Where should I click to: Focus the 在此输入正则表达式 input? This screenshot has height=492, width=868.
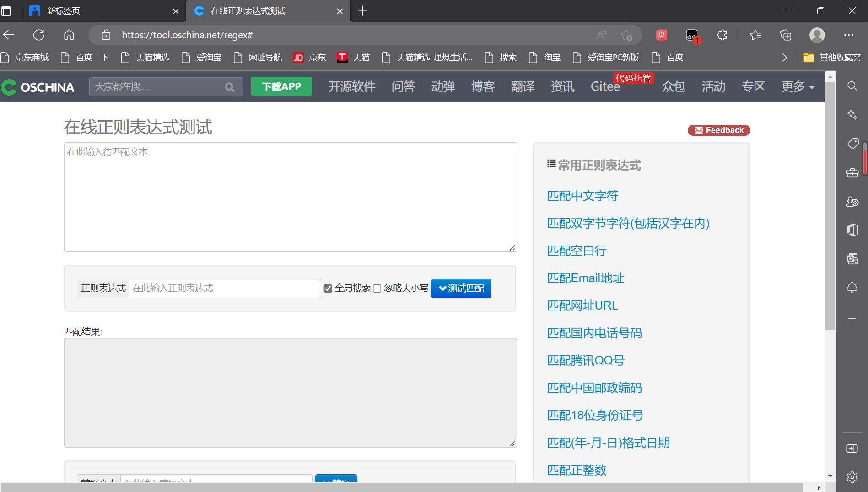click(225, 289)
